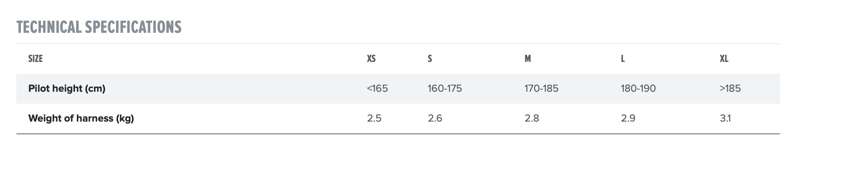The image size is (868, 179).
Task: Click the 170-185 pilot height value
Action: 541,88
